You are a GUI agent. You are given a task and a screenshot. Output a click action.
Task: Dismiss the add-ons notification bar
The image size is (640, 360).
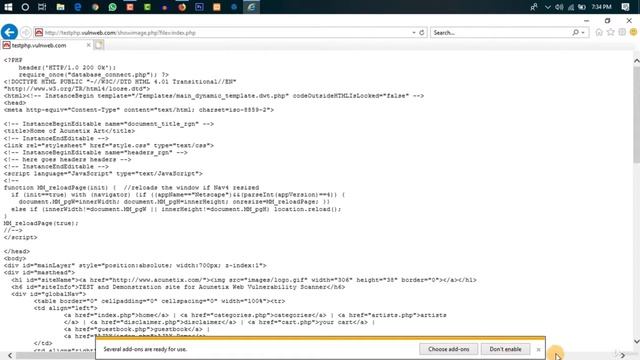(x=538, y=349)
